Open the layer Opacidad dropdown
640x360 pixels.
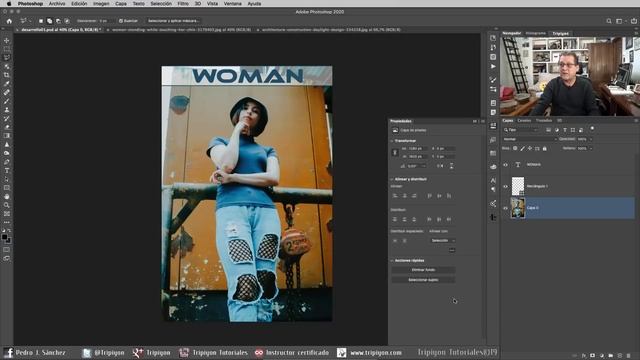[x=591, y=139]
